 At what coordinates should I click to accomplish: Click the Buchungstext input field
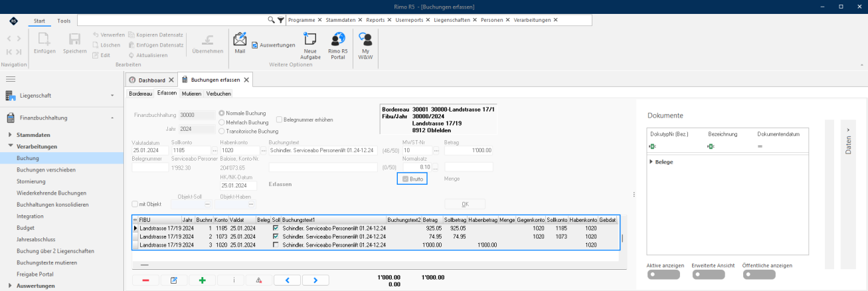pos(323,151)
